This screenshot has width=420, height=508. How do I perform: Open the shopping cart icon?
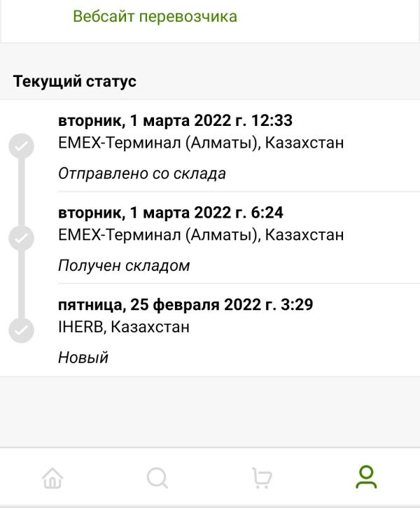tap(262, 477)
